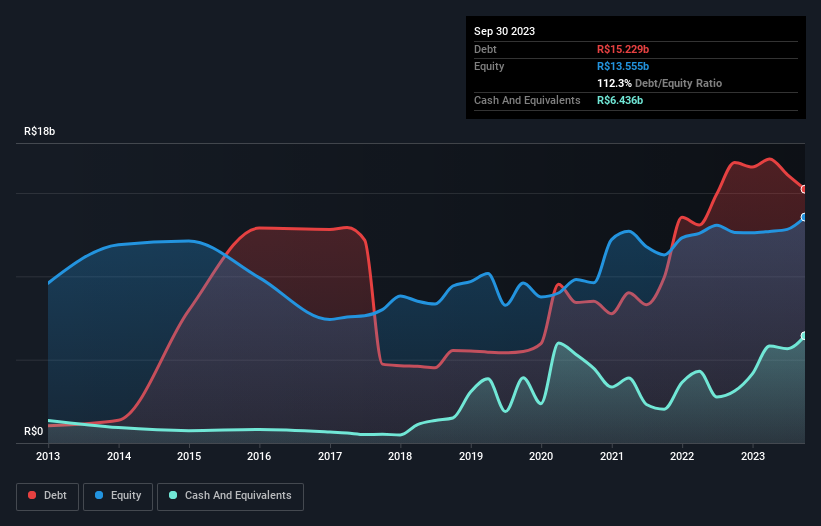Click the 2018 x-axis label
Viewport: 821px width, 526px height.
pos(400,456)
